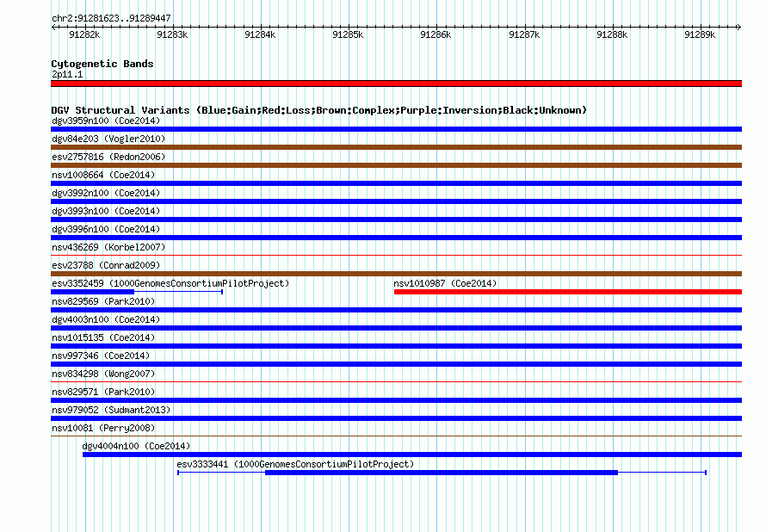The width and height of the screenshot is (766, 532).
Task: Click nsv834298 (Wong2007) label
Action: pyautogui.click(x=103, y=374)
